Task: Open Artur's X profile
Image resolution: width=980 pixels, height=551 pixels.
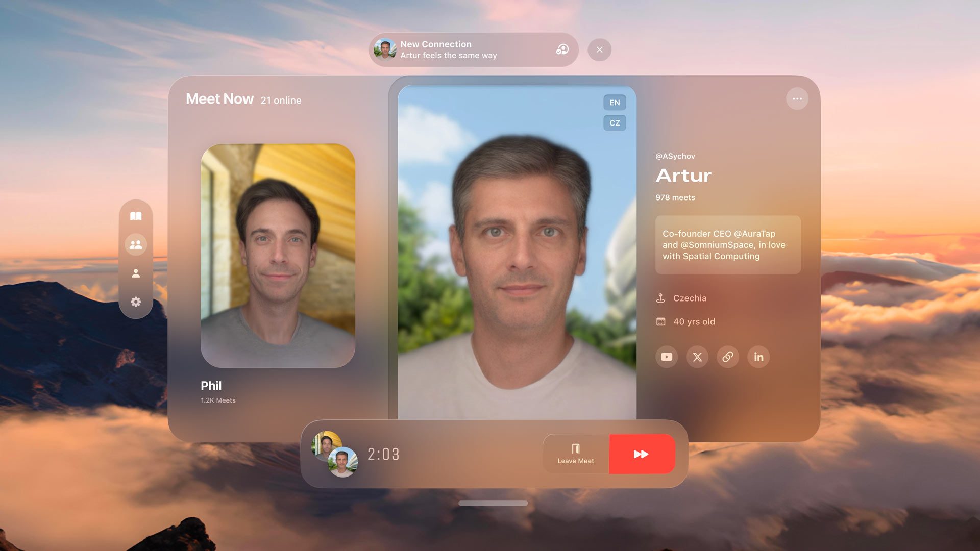Action: click(697, 357)
